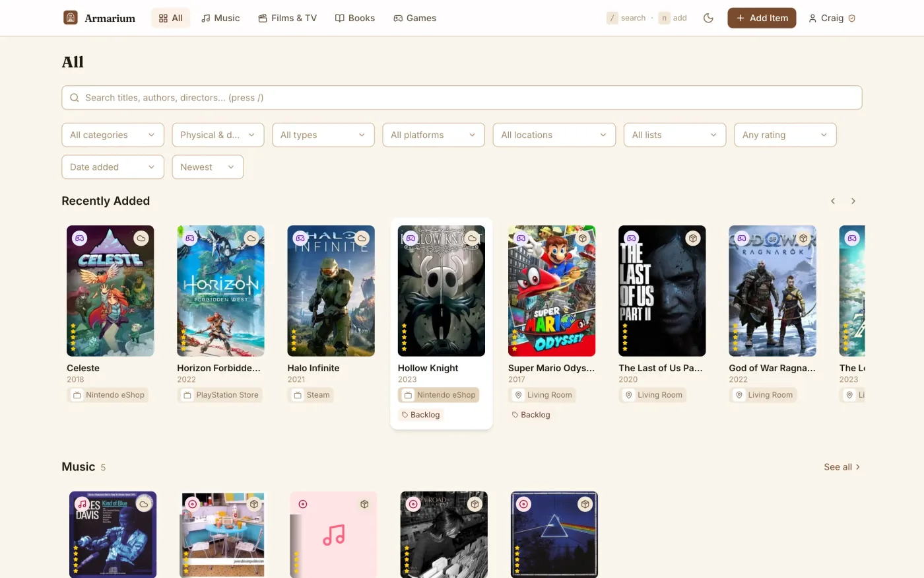
Task: Open the Hollow Knight cover thumbnail
Action: click(442, 291)
